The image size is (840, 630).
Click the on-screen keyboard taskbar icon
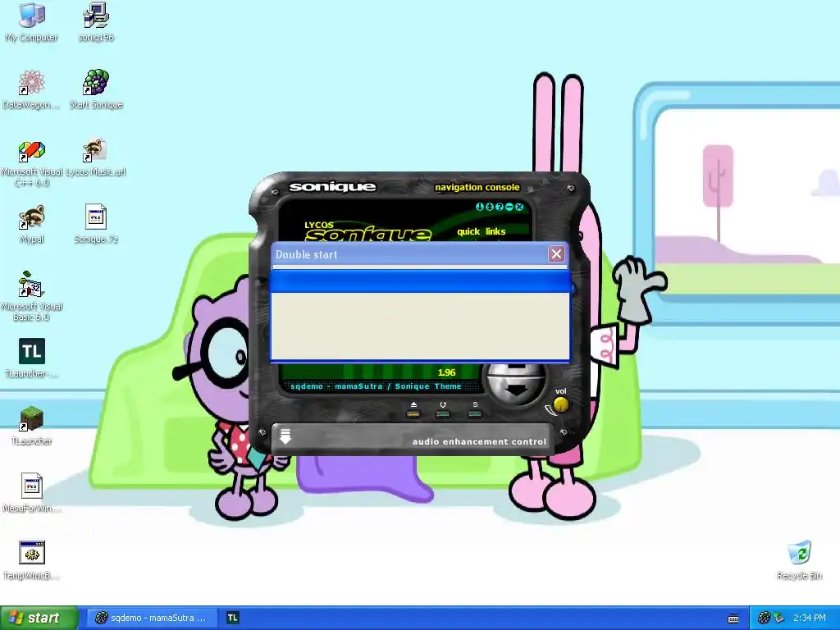(733, 619)
